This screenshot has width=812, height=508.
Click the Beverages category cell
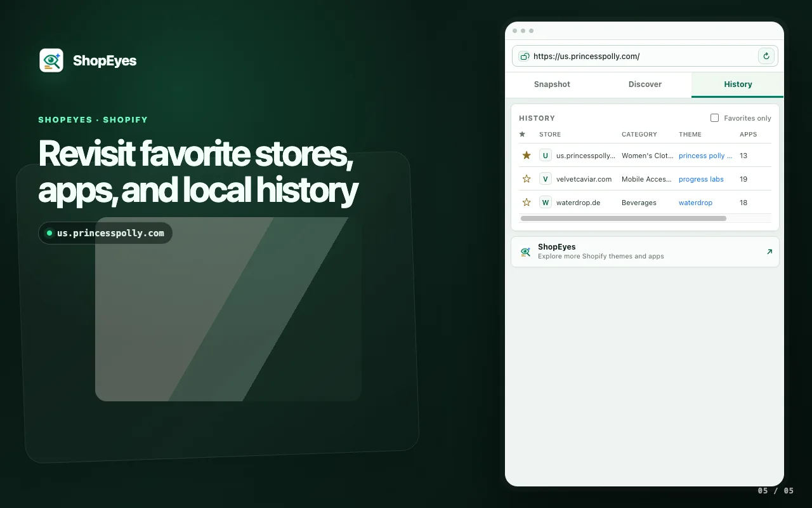pyautogui.click(x=639, y=203)
